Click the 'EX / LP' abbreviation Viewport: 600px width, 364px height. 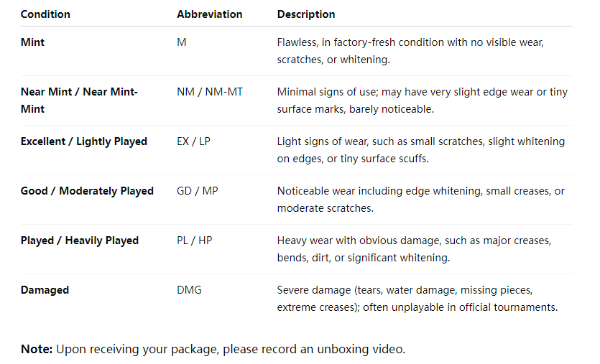pos(193,141)
